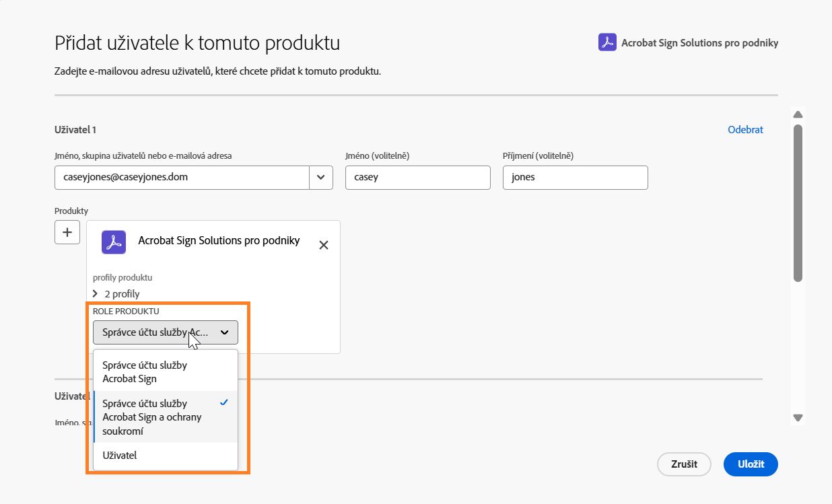
Task: Click the checkmark next to the selected role
Action: [223, 402]
